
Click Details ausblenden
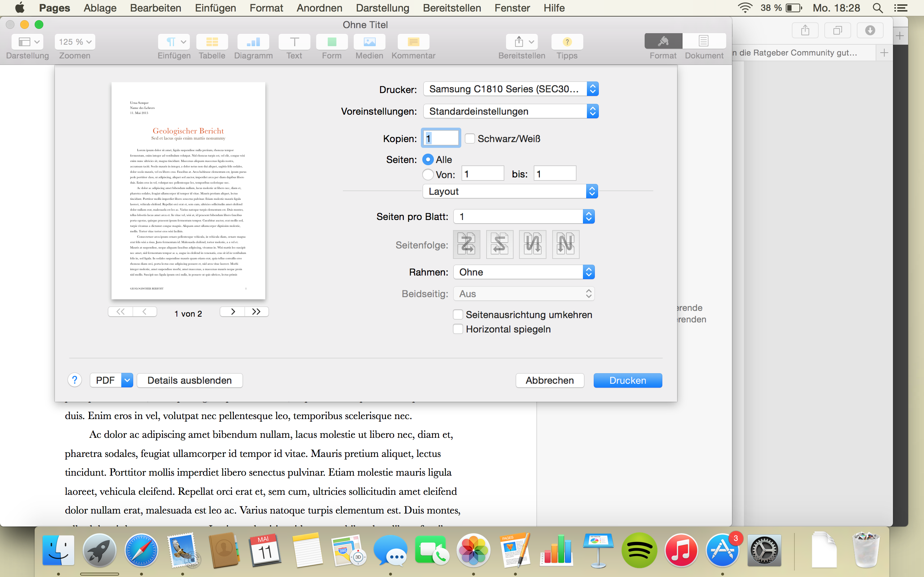coord(189,380)
